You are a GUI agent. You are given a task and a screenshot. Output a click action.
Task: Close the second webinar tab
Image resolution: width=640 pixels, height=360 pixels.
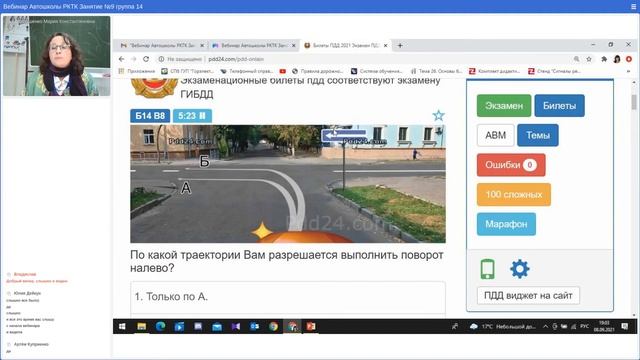[x=293, y=46]
